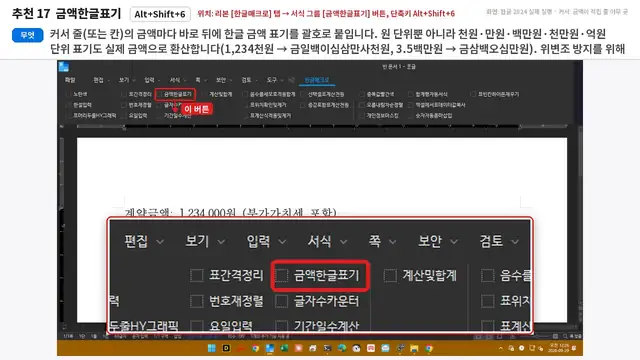Open the small 입력 menu in Hangul menu bar

point(149,80)
